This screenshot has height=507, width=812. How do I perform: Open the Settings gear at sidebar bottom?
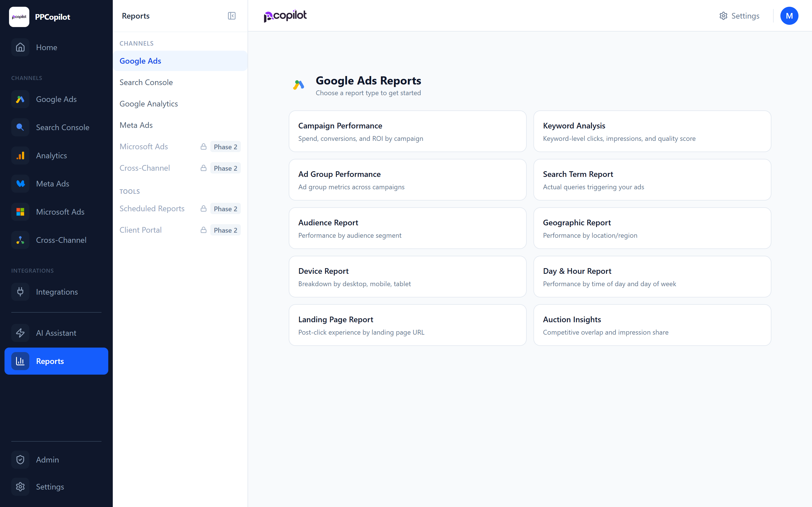[x=20, y=486]
